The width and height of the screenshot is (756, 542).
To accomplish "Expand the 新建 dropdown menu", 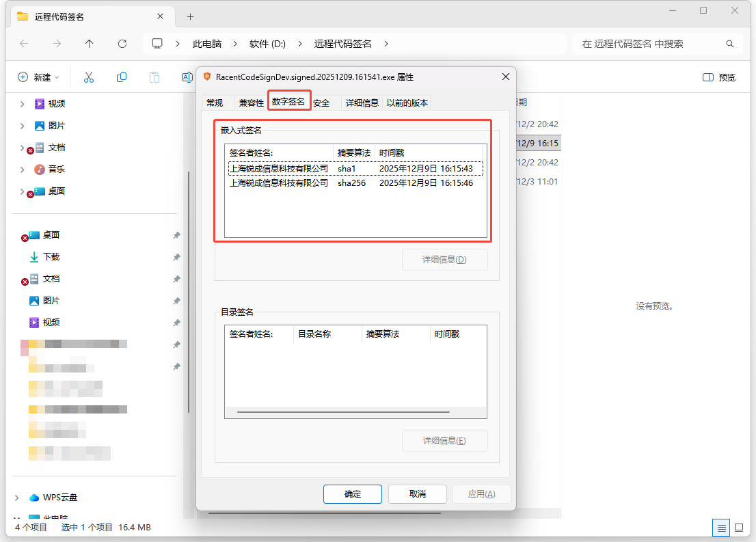I will click(34, 77).
